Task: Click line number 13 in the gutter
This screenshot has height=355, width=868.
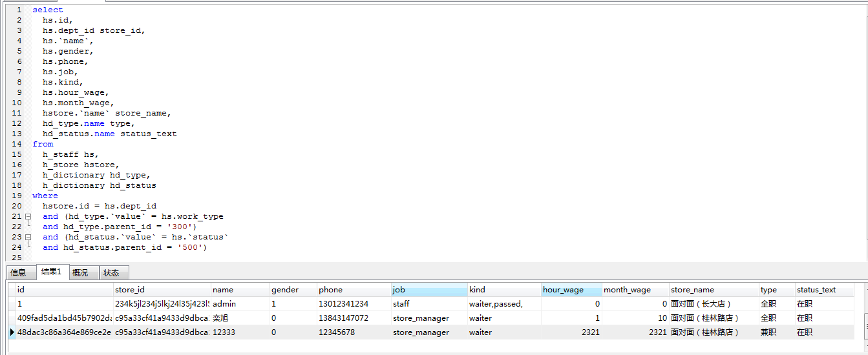Action: [16, 134]
